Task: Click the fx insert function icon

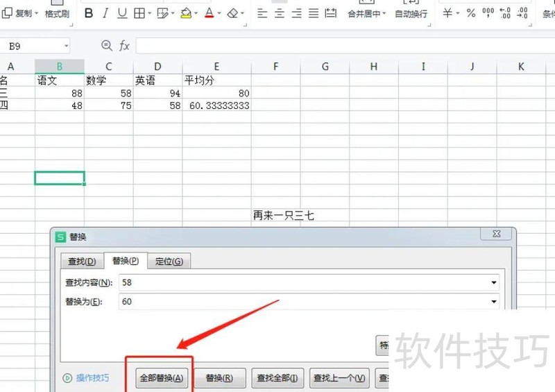Action: coord(124,46)
